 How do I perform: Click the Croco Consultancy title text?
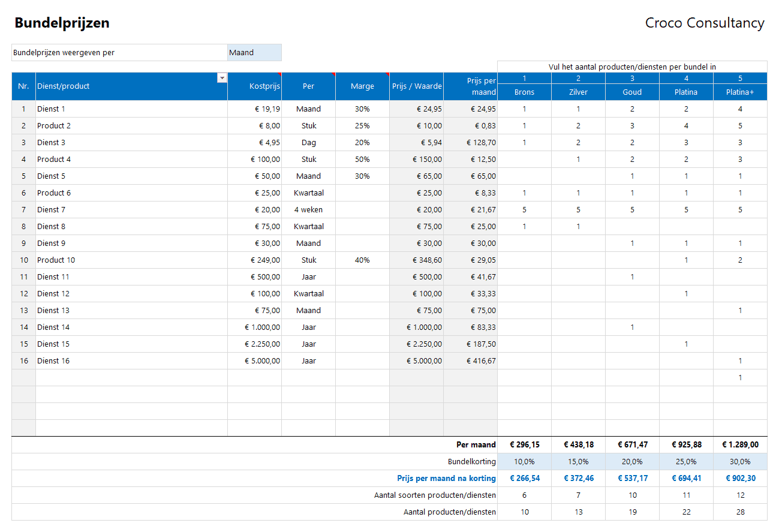pyautogui.click(x=704, y=23)
